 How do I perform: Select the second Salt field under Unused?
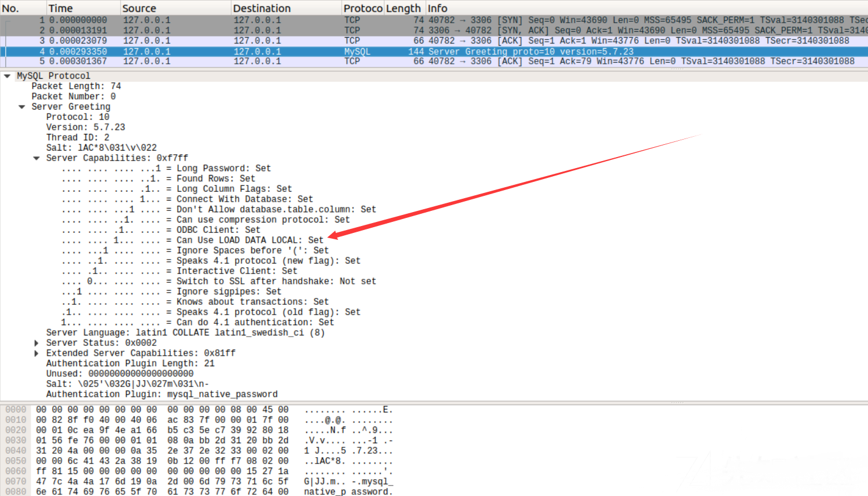click(x=127, y=384)
